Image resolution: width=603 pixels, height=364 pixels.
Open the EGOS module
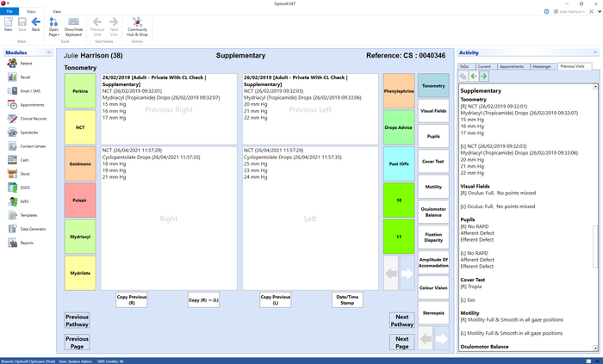[19, 188]
